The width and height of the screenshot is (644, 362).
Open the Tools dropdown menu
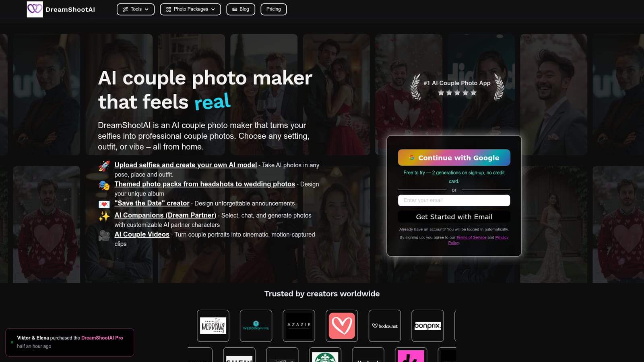point(136,9)
